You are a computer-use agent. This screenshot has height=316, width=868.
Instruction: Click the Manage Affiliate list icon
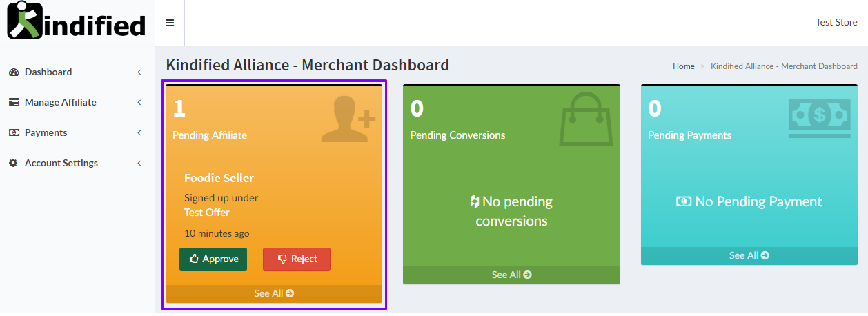(13, 102)
